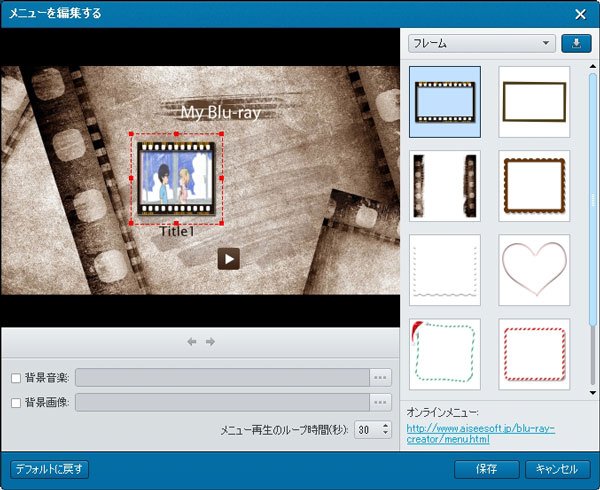Viewport: 600px width, 490px height.
Task: Click the download frames icon button
Action: (576, 43)
